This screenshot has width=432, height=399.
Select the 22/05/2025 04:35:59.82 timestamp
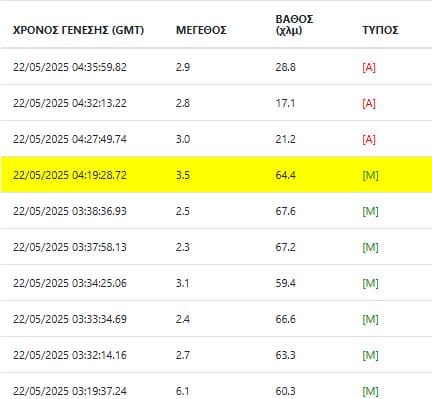click(70, 67)
